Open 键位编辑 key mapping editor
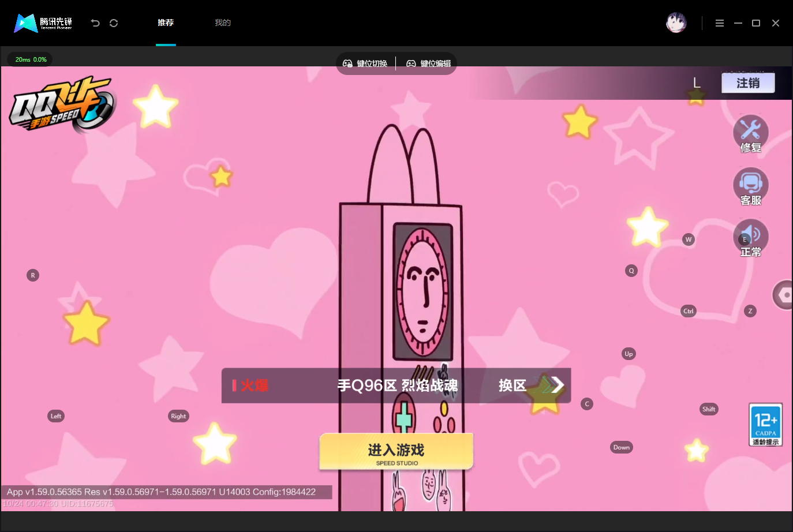793x532 pixels. tap(429, 63)
